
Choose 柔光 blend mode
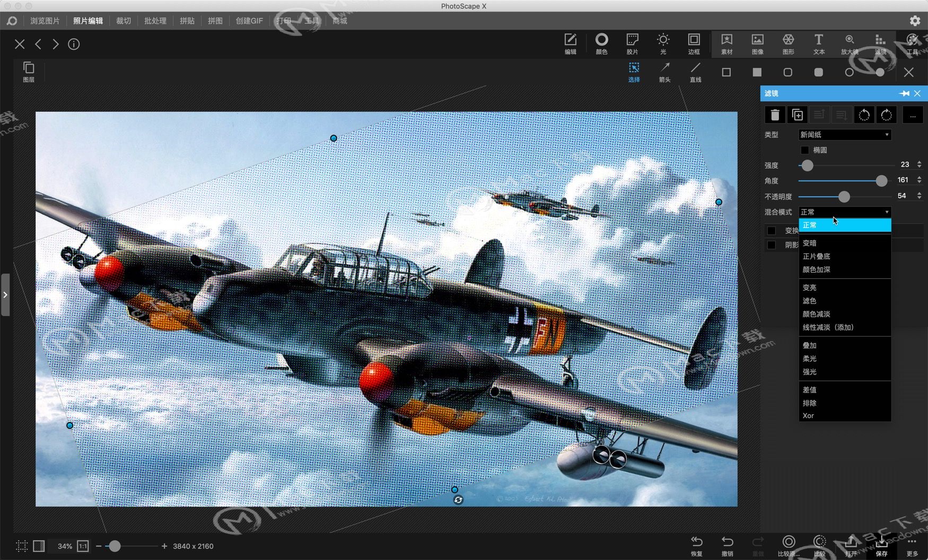(845, 358)
